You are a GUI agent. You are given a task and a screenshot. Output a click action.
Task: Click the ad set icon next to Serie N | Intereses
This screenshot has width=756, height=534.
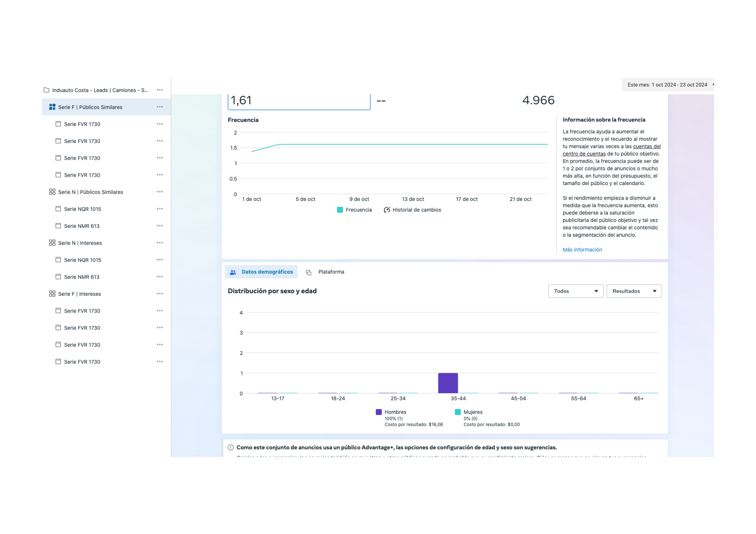coord(52,243)
